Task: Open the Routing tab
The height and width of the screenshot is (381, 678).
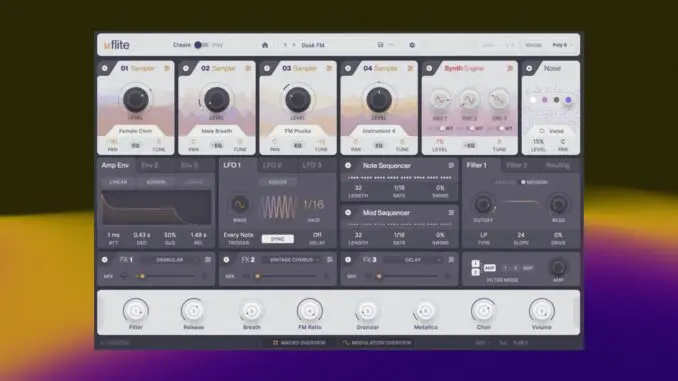Action: pos(557,165)
